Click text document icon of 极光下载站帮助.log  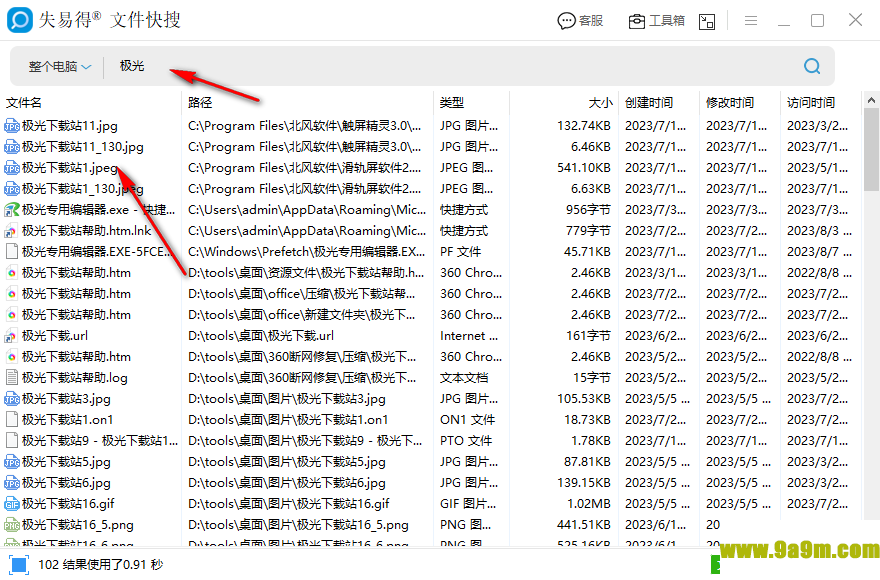point(12,378)
